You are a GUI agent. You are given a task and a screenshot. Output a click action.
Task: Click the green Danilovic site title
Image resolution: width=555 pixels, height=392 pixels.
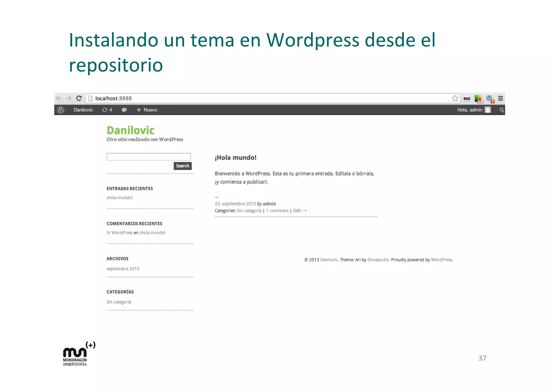[131, 130]
